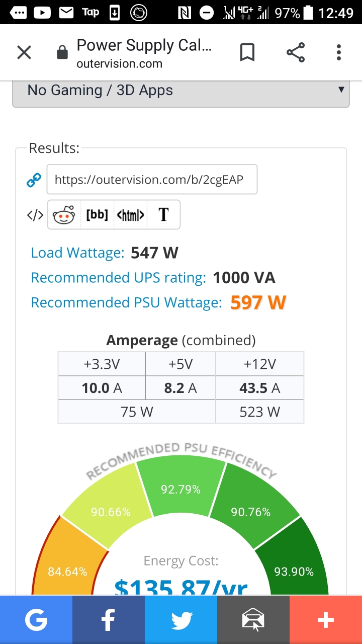The width and height of the screenshot is (362, 644).
Task: Close the browser tab with X icon
Action: pyautogui.click(x=24, y=52)
